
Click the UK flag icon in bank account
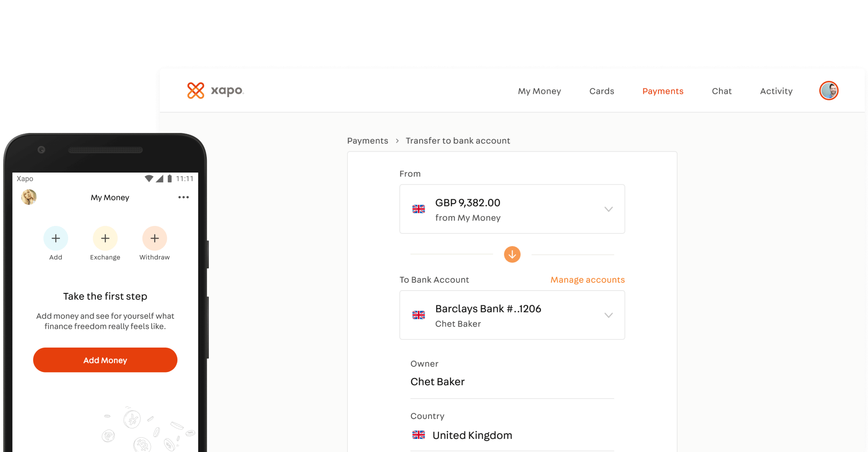(x=419, y=314)
